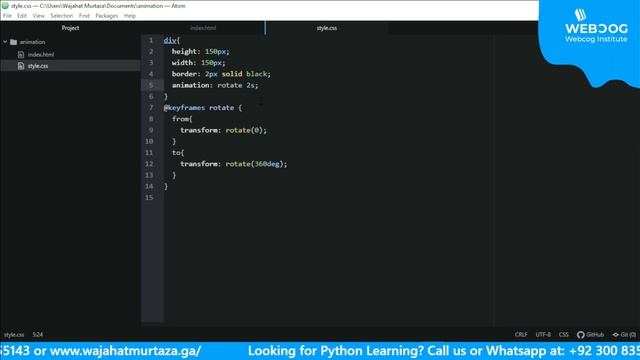Viewport: 640px width, 360px height.
Task: Click the animation folder icon
Action: pyautogui.click(x=13, y=42)
